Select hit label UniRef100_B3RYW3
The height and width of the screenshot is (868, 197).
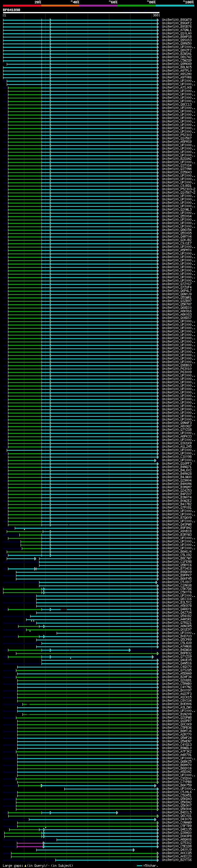(x=177, y=535)
